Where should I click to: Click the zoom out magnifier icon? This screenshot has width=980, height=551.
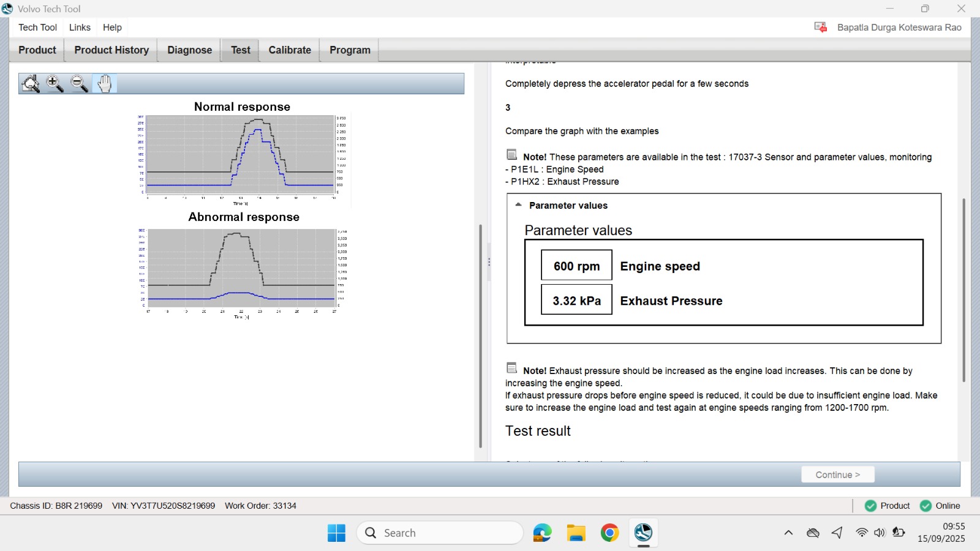(x=80, y=83)
